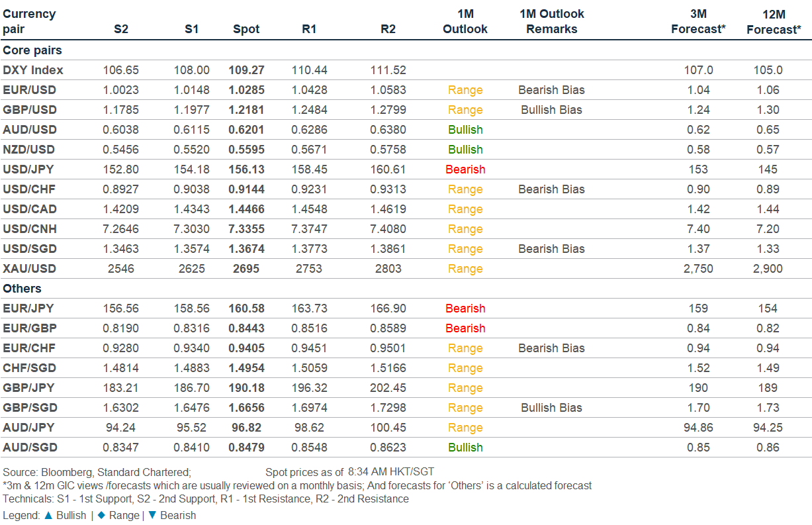Screen dimensions: 812x525
Task: Click the EUR/USD currency pair label
Action: 29,90
